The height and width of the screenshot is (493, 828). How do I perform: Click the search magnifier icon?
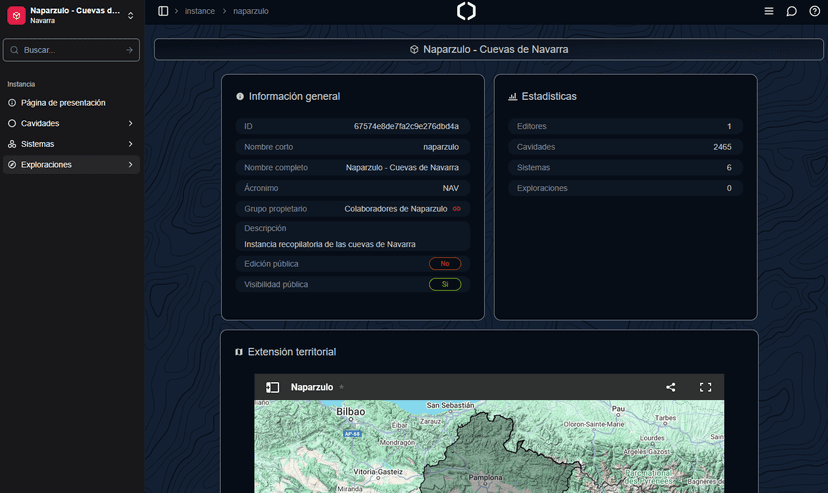14,50
